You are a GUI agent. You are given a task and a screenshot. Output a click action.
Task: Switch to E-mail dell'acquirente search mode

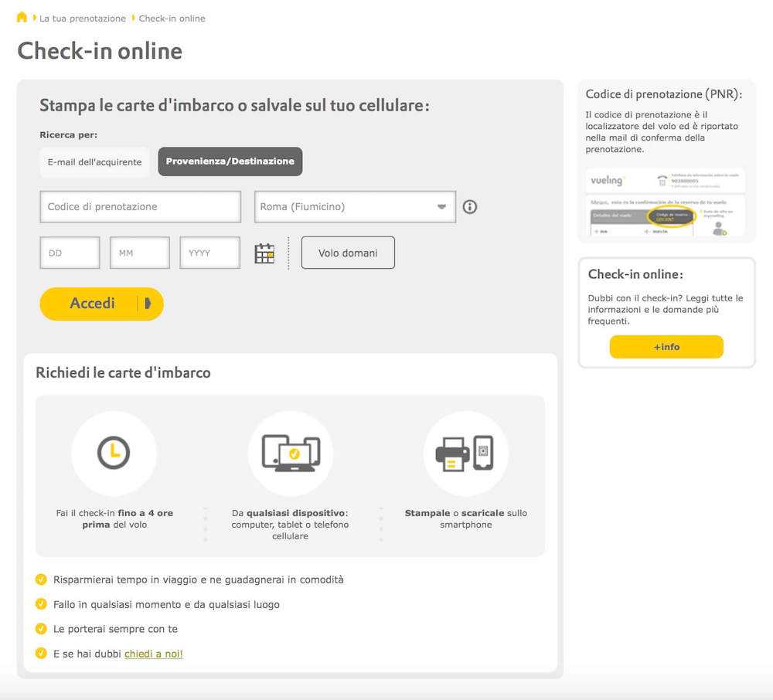tap(95, 162)
